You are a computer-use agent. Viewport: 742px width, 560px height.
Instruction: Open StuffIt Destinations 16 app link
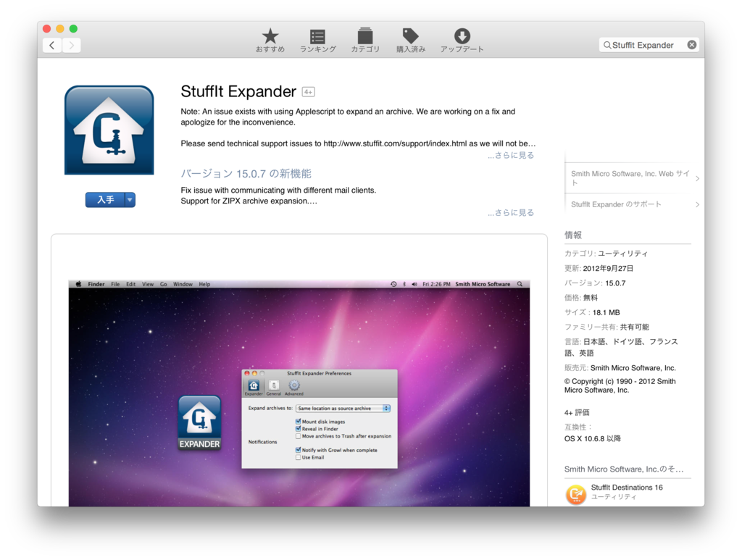tap(627, 487)
